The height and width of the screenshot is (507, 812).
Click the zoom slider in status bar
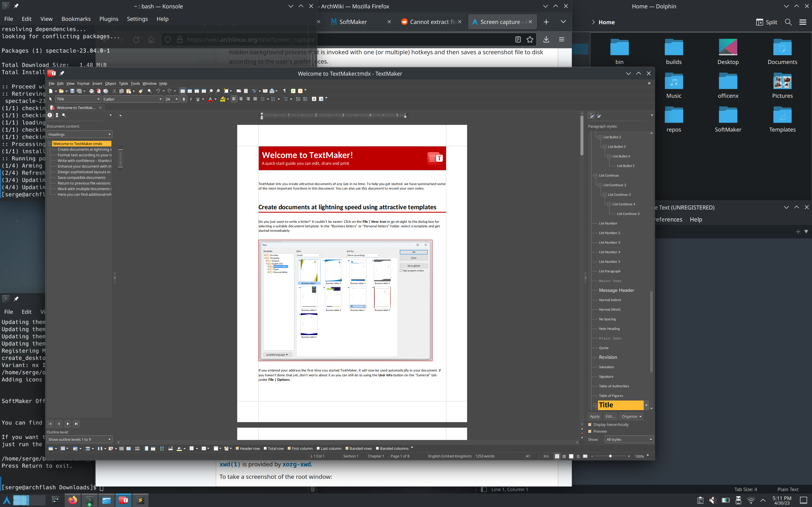pyautogui.click(x=610, y=456)
